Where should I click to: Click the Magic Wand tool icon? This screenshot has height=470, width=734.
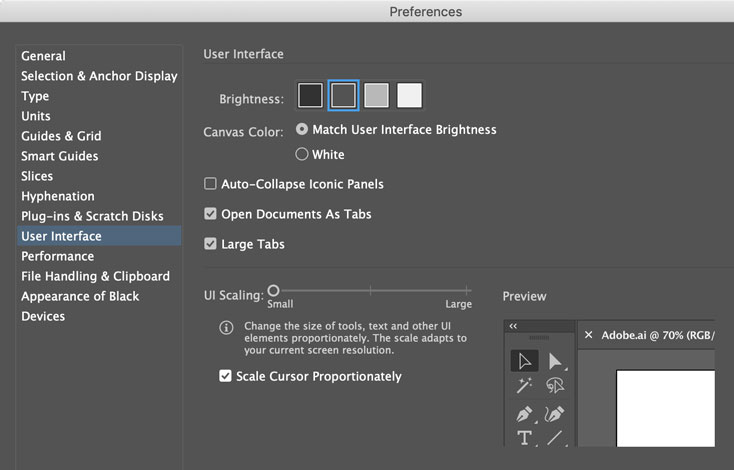[524, 386]
